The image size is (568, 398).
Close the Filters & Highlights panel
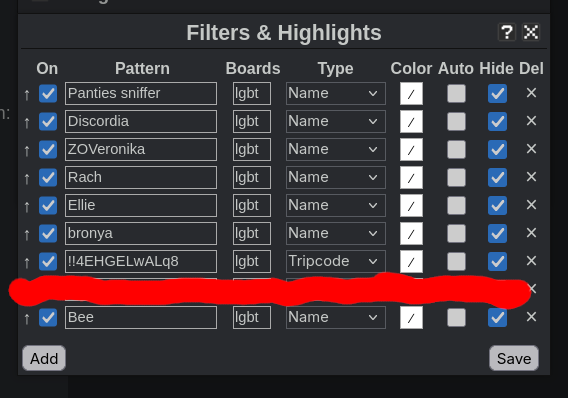pos(531,33)
